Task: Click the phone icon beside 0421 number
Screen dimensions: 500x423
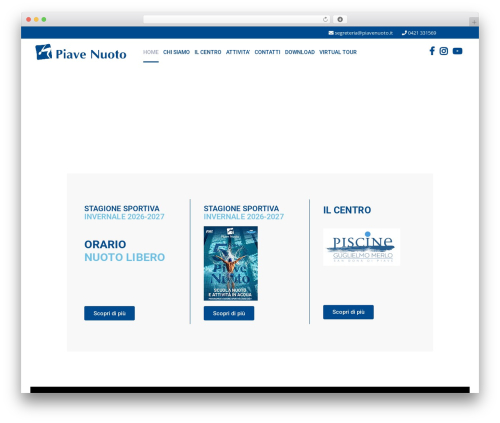Action: pos(404,33)
